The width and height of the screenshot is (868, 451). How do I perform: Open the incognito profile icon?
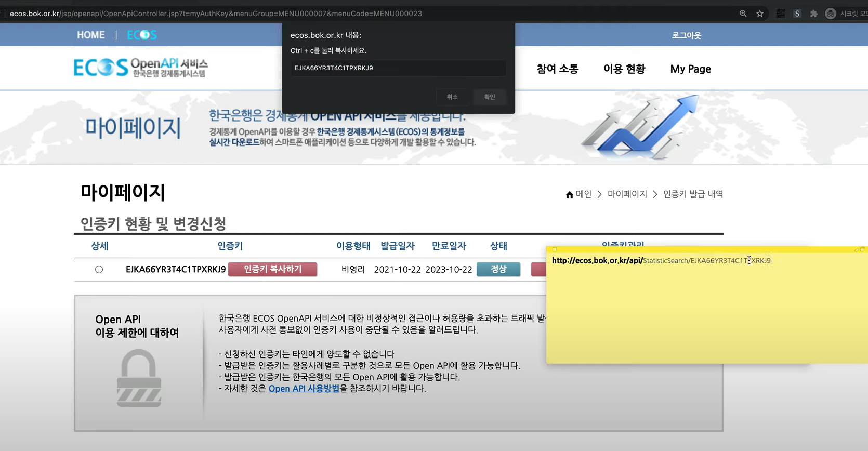830,14
